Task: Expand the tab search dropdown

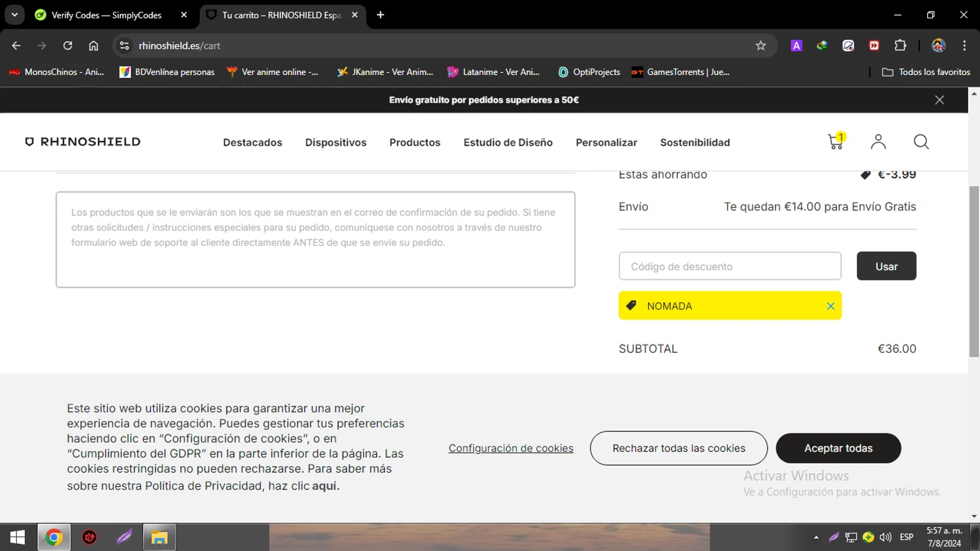Action: 14,15
